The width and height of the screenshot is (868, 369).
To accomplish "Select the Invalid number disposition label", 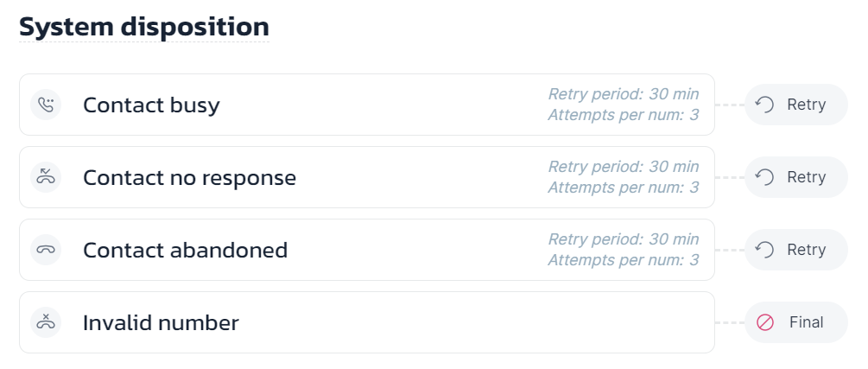I will pos(162,322).
